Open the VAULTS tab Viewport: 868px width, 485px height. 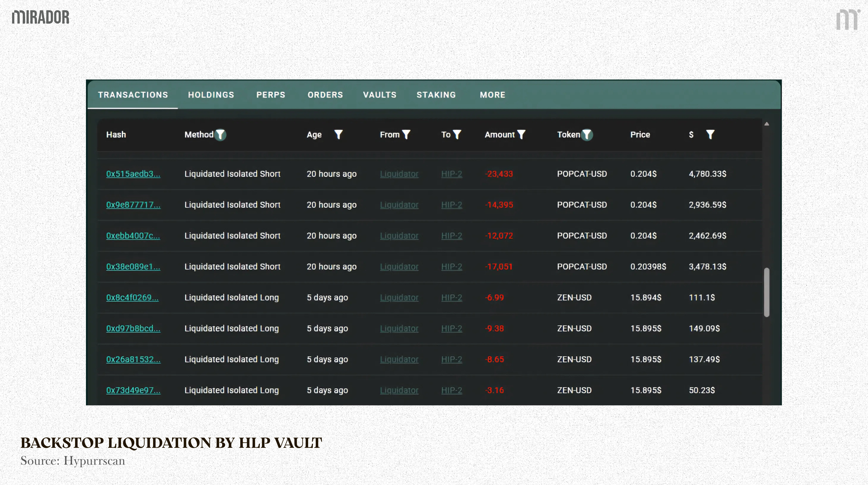click(x=379, y=95)
